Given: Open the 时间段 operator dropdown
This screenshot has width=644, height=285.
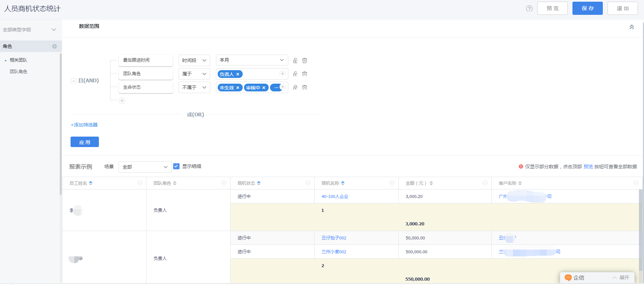Looking at the screenshot, I should 194,60.
